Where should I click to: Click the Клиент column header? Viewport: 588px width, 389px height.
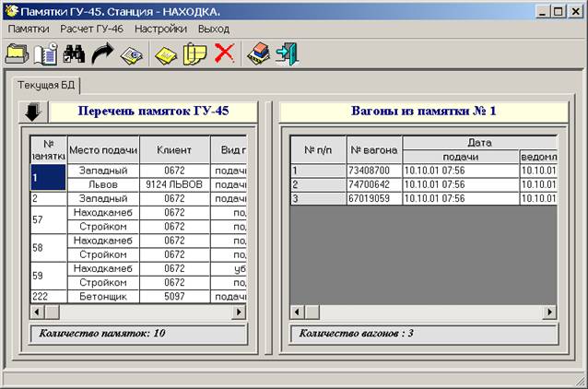click(174, 149)
